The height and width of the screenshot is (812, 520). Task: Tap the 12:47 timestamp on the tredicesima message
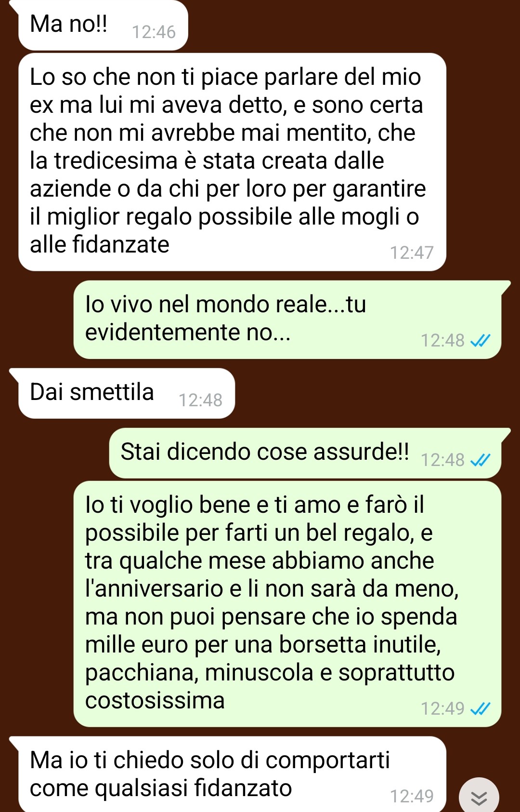tap(412, 253)
